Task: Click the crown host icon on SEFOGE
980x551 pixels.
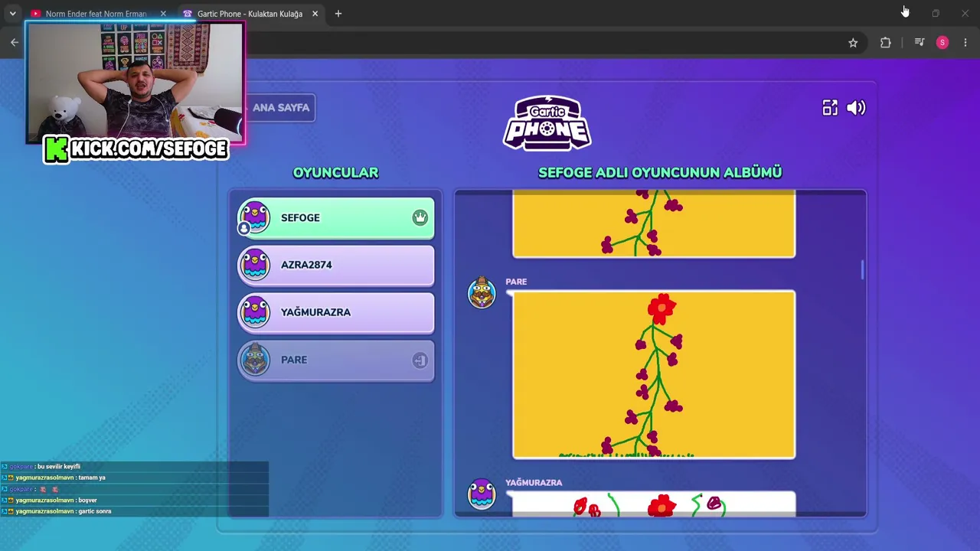Action: 420,217
